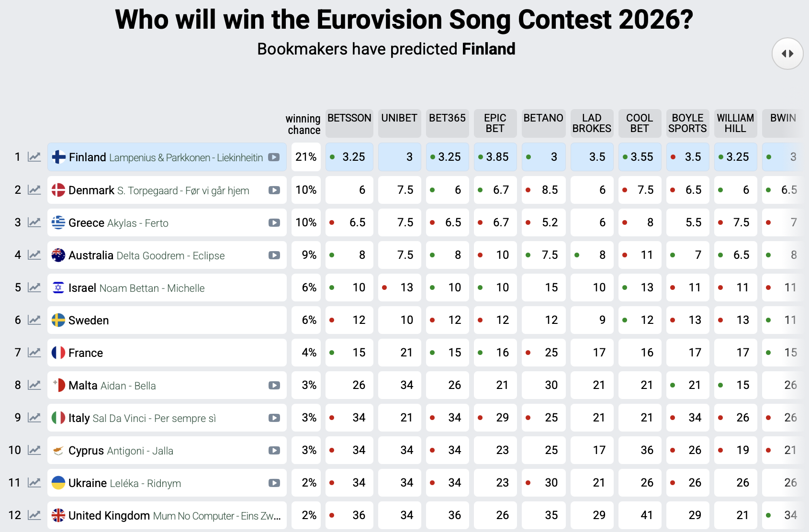Image resolution: width=809 pixels, height=532 pixels.
Task: Select the BET365 bookmaker column header
Action: 447,118
